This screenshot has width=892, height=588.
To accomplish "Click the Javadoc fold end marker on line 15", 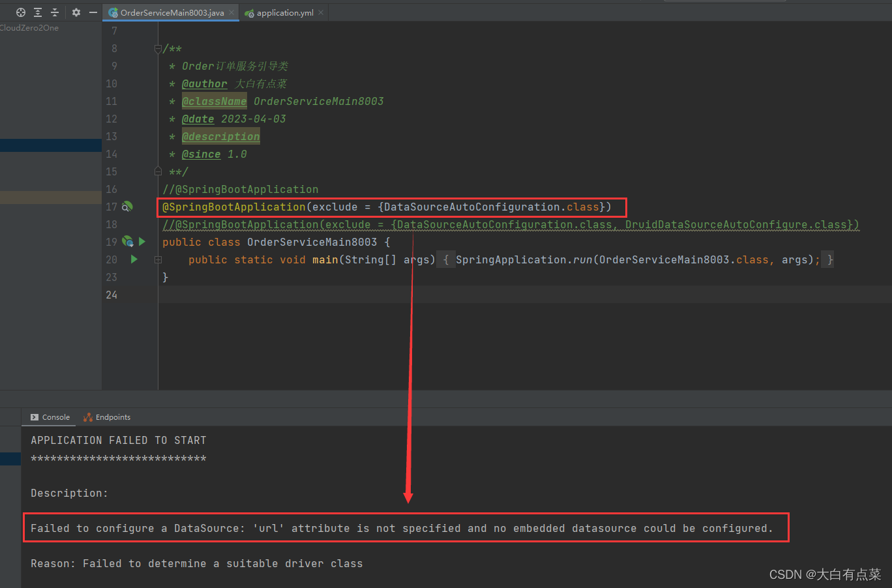I will tap(158, 171).
